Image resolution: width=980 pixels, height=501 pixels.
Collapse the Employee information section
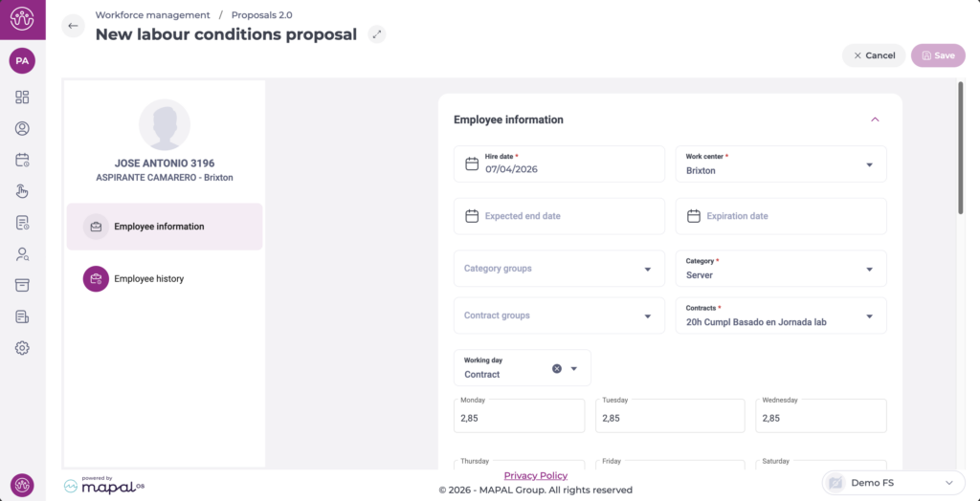point(875,120)
